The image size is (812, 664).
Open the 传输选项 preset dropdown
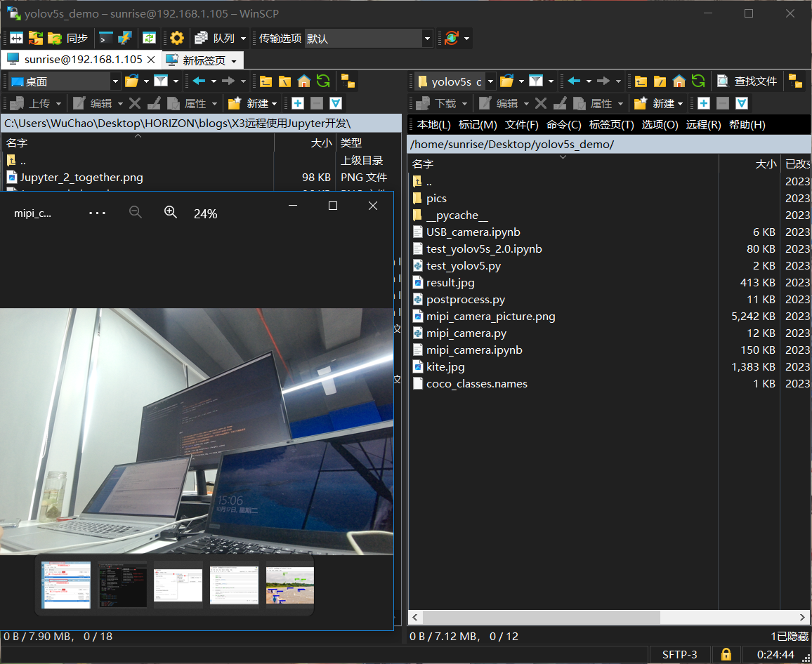(x=426, y=39)
